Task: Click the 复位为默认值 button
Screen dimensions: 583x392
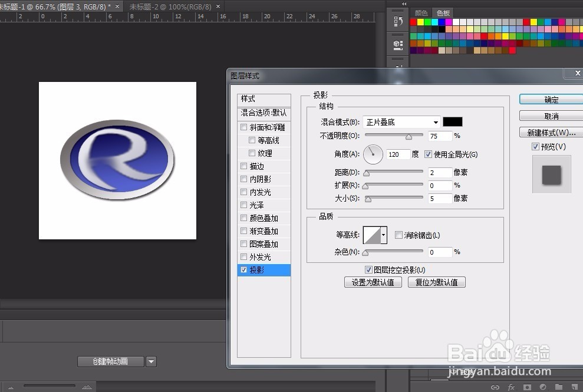Action: pos(436,282)
